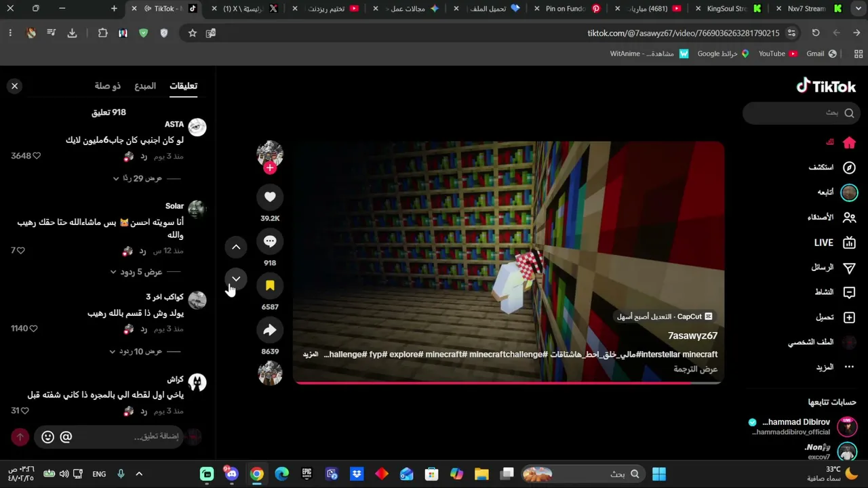Image resolution: width=868 pixels, height=488 pixels.
Task: Click green shield extension icon
Action: pos(143,33)
